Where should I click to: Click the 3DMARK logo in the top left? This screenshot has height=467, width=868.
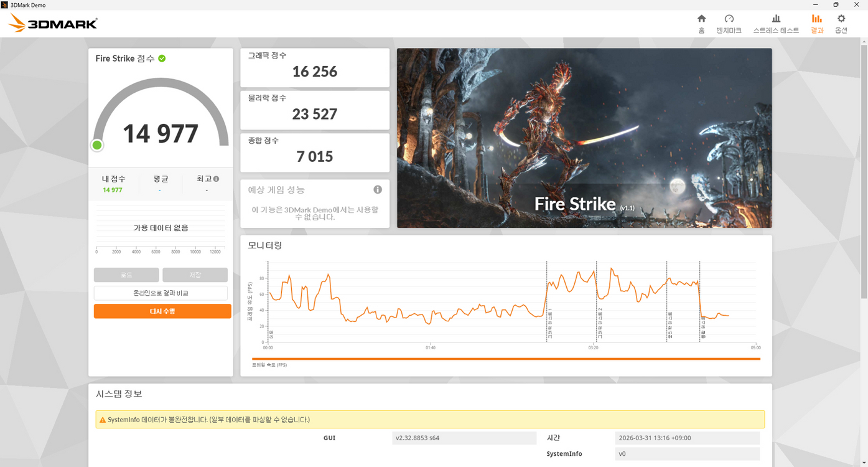[52, 22]
